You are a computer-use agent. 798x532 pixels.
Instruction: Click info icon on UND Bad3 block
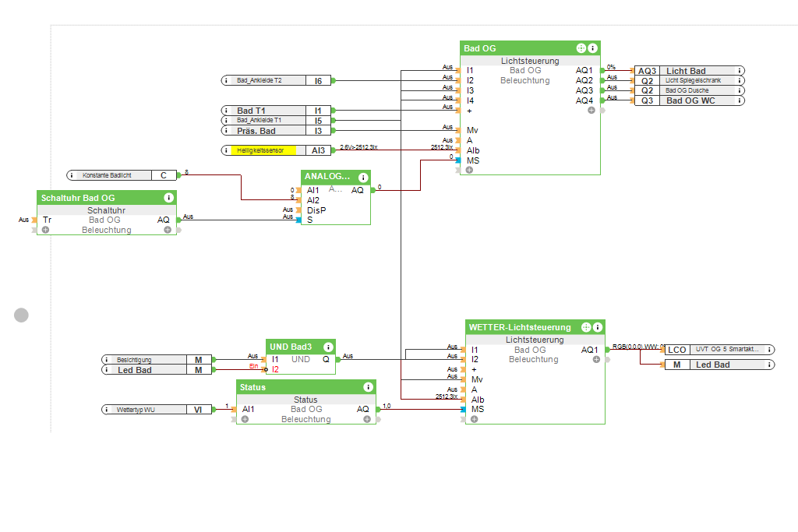[x=327, y=346]
